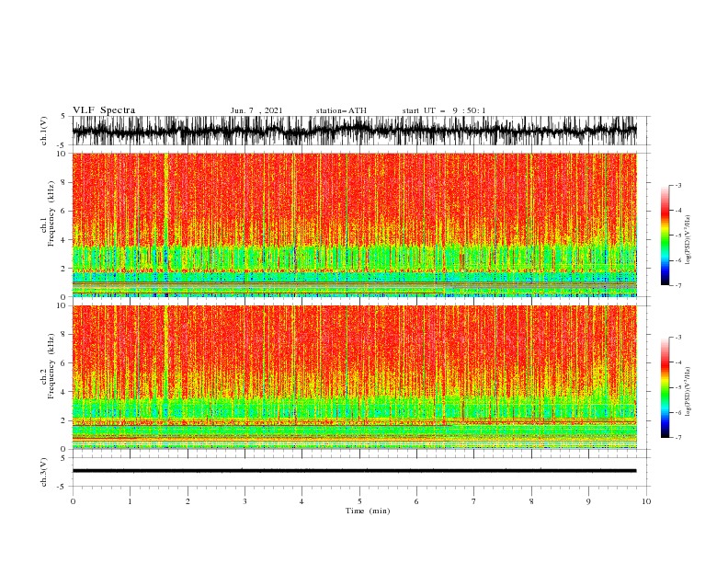This screenshot has width=728, height=563.
Task: Click the time axis tick label "1"
Action: coord(130,501)
